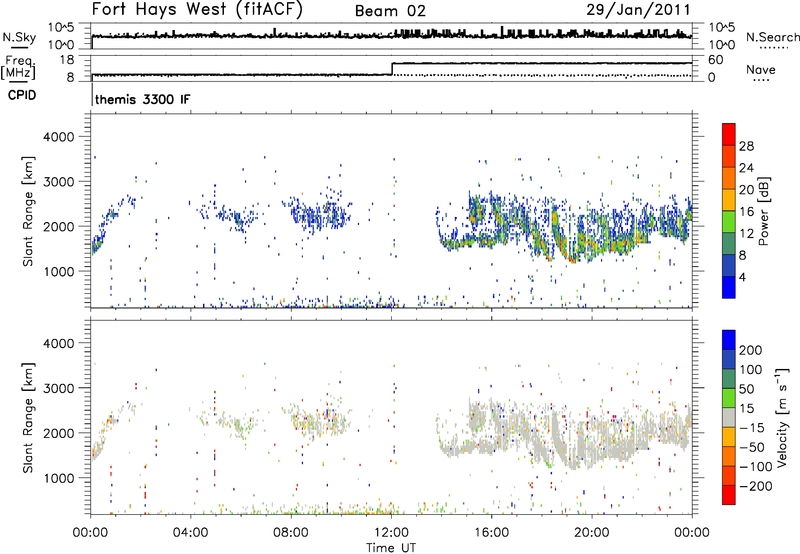Screen dimensions: 800x554
Task: Click the 'themis 3300 IF' text
Action: tap(143, 99)
